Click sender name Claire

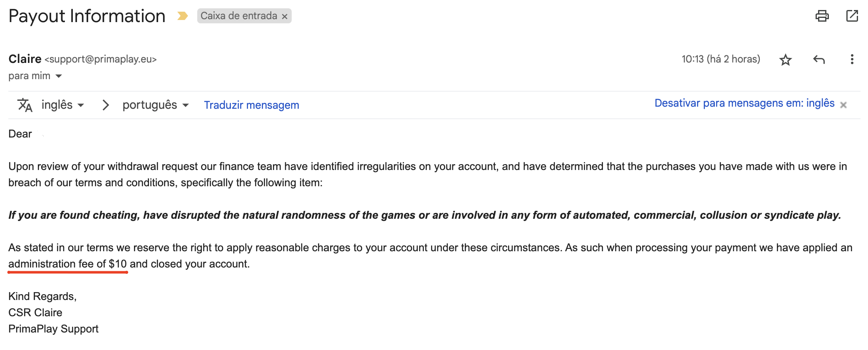point(25,59)
